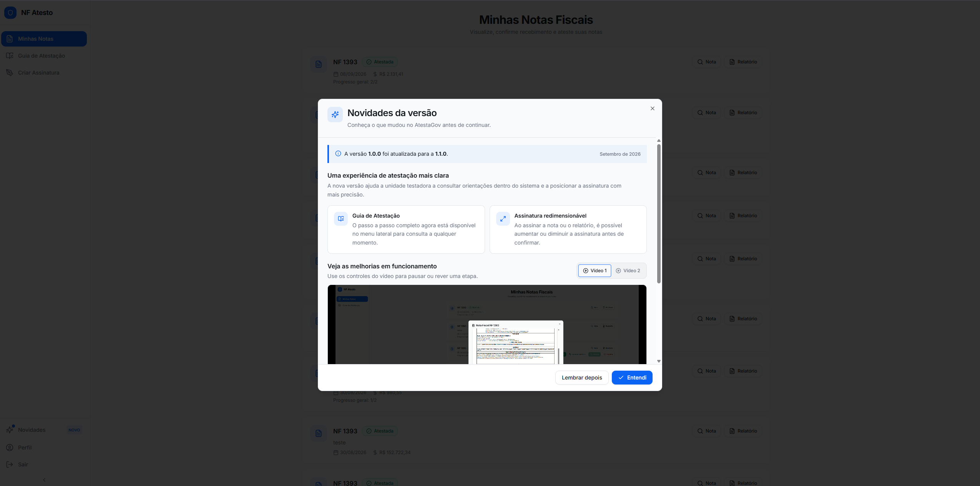Click the dialog scrollbar down arrow
980x486 pixels.
(659, 361)
